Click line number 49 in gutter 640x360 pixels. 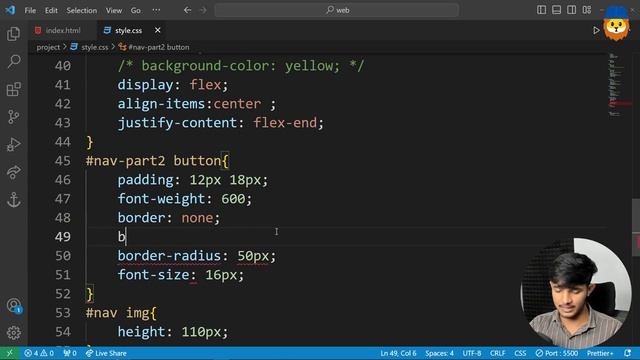(62, 237)
